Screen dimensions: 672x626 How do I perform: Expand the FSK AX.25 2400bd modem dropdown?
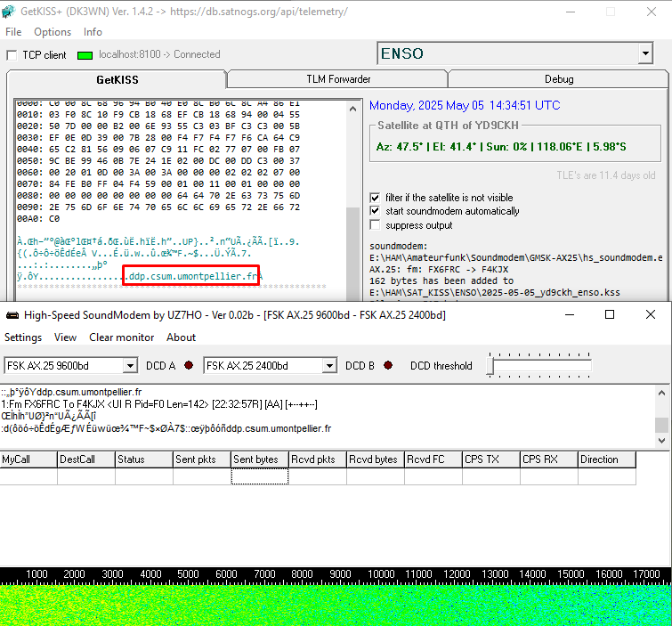329,366
